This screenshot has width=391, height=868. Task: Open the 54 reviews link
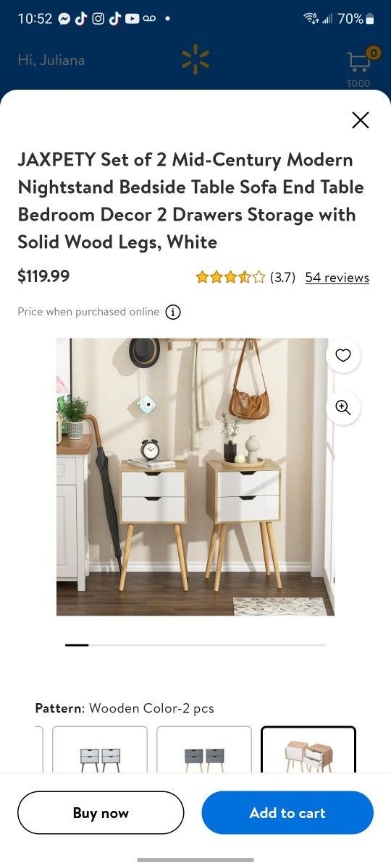pos(337,277)
